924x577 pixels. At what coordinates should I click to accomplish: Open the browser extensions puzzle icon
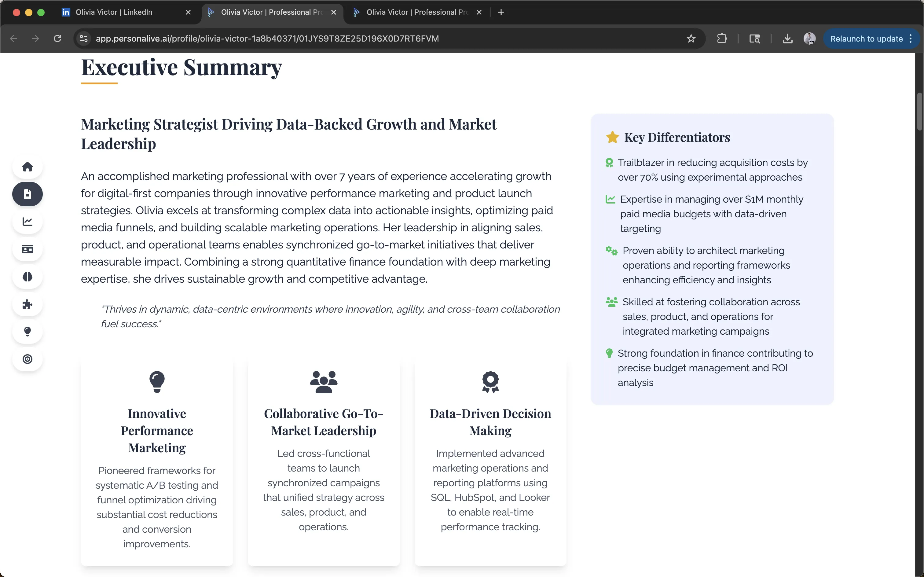(722, 39)
